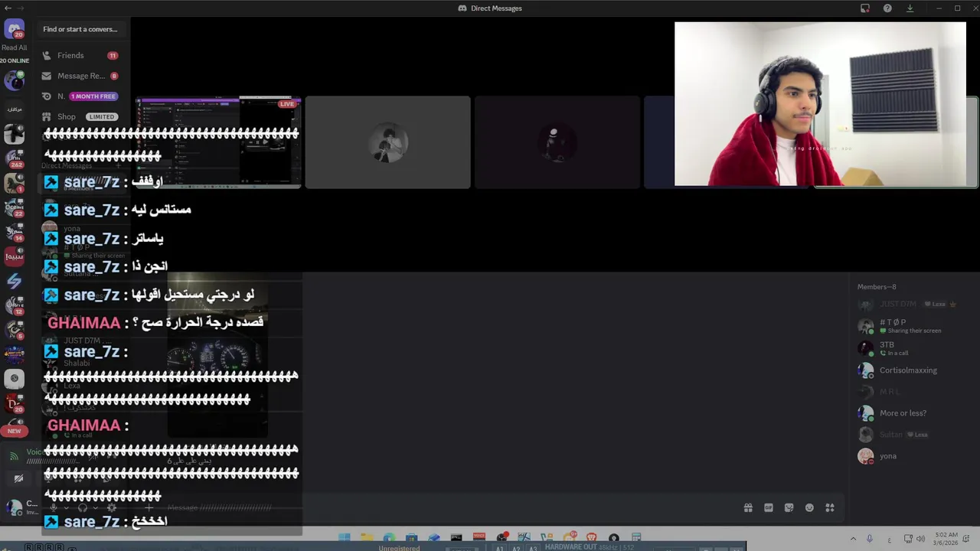Show hidden system tray icons chevron
The image size is (980, 551).
pos(853,538)
